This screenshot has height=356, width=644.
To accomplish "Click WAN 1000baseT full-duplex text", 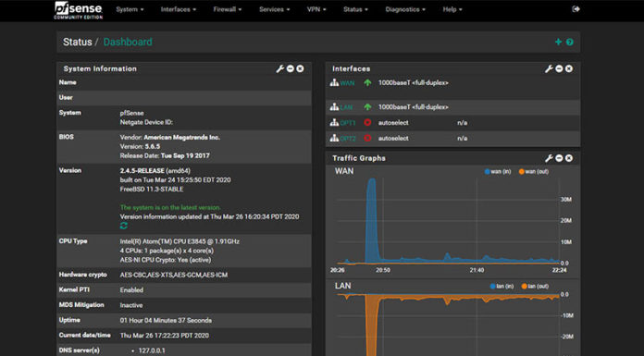I will tap(414, 83).
